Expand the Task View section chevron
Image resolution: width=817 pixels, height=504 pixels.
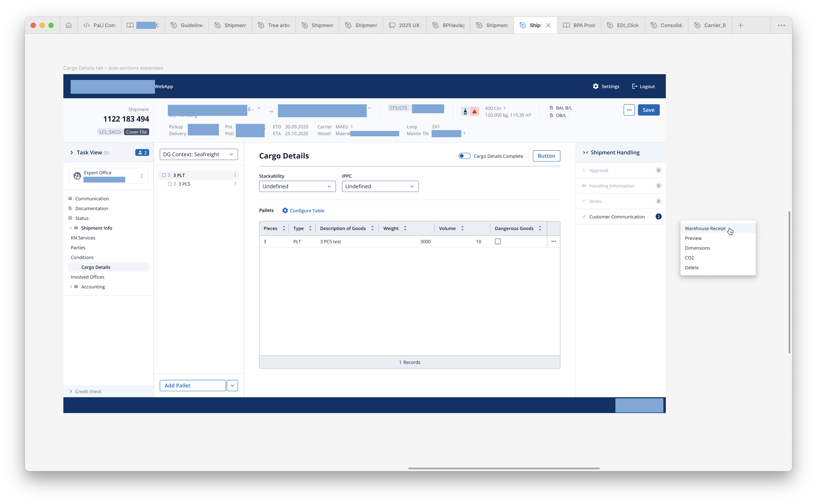[x=71, y=152]
